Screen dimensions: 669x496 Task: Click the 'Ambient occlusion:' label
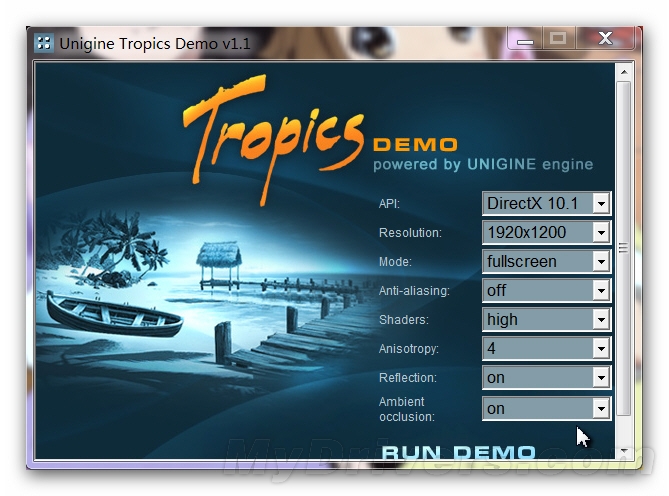click(x=407, y=409)
